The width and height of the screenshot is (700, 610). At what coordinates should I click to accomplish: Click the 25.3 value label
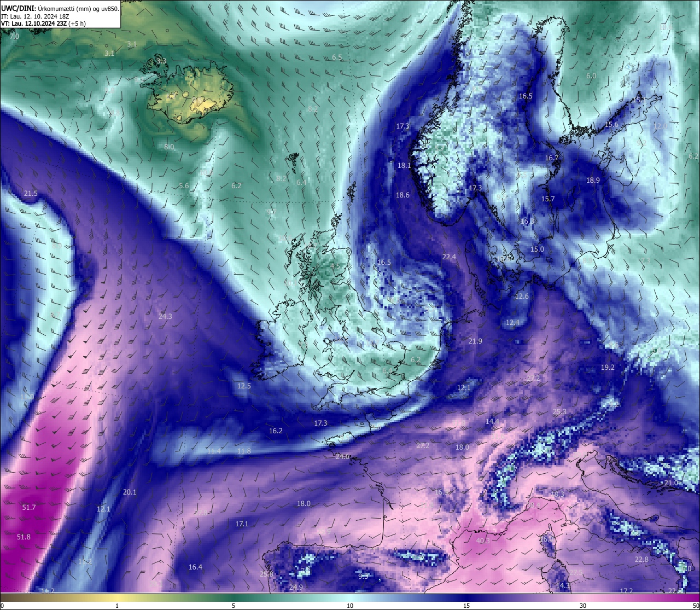pyautogui.click(x=559, y=412)
